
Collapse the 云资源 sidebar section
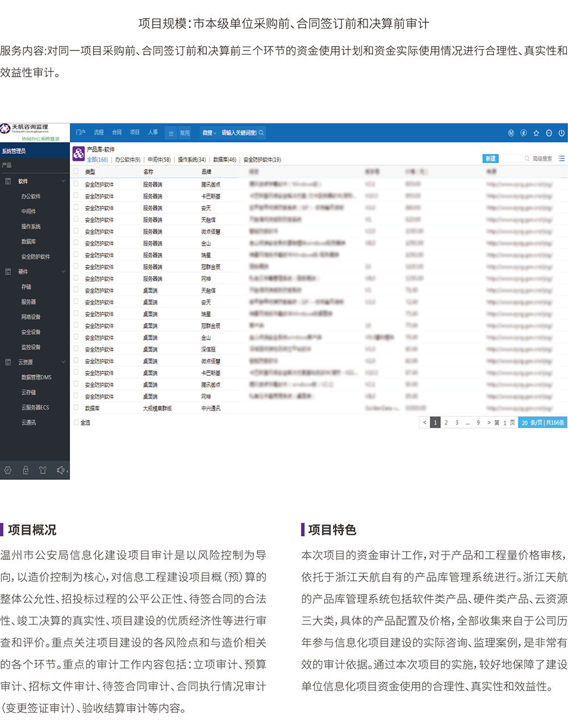point(63,362)
